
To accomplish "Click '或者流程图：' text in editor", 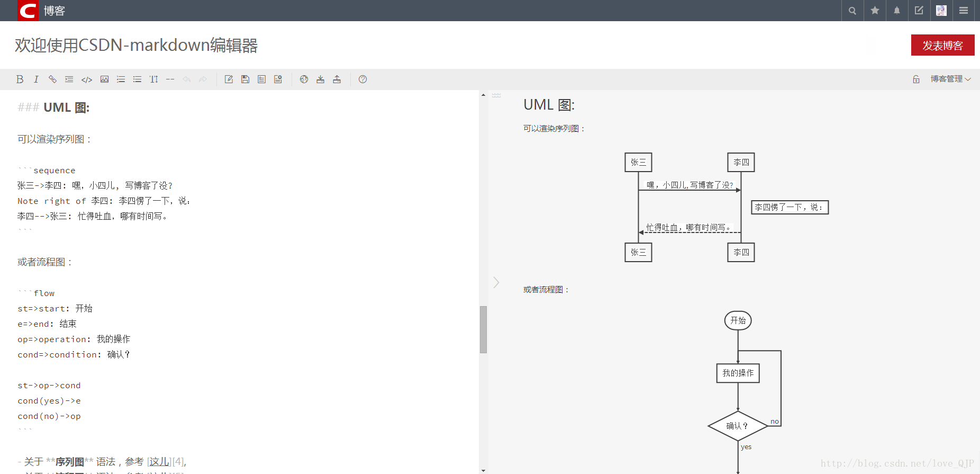I will (46, 262).
